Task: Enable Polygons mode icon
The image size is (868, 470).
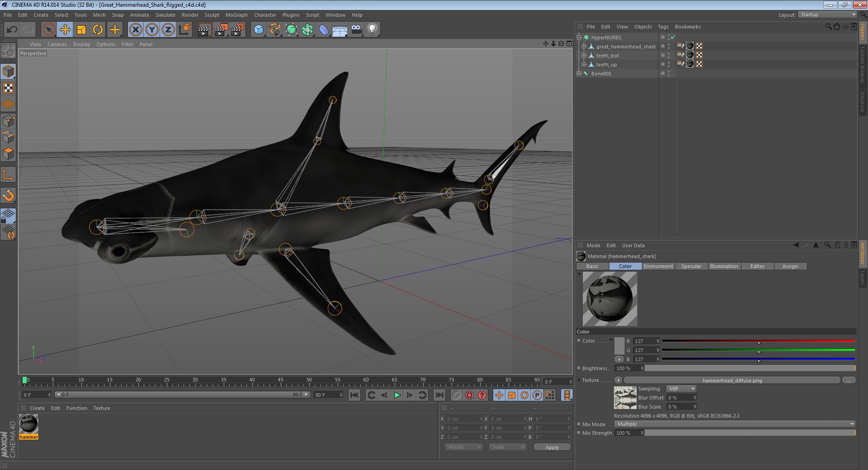Action: click(x=8, y=154)
